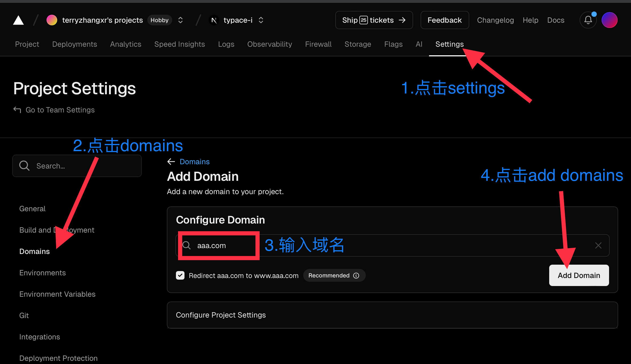Switch to the Deployments tab

(x=75, y=44)
